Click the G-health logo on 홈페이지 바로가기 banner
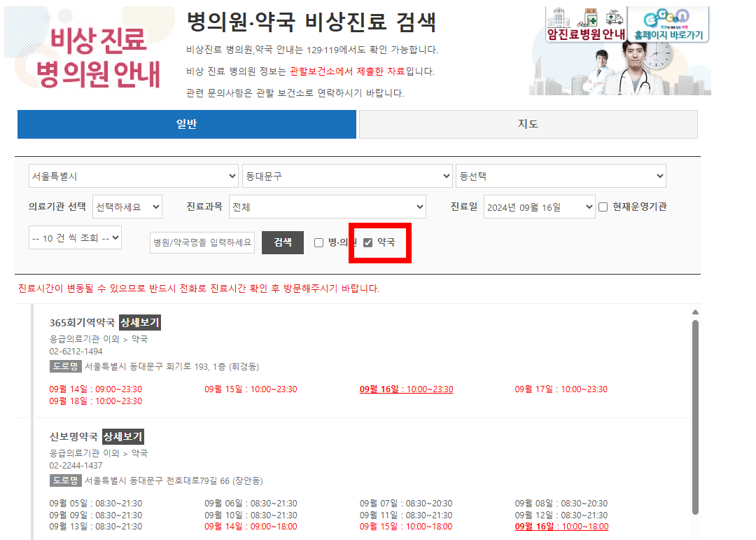The image size is (756, 540). (x=667, y=17)
